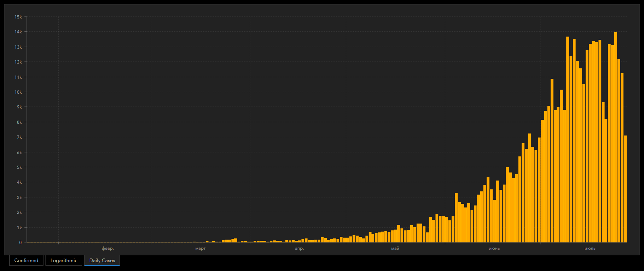Click the июнь month label
644x271 pixels.
coord(494,248)
